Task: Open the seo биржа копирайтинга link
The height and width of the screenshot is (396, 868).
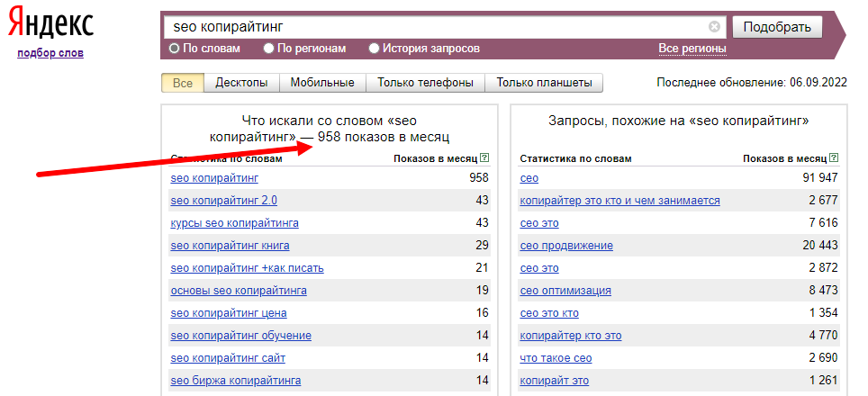Action: (236, 381)
